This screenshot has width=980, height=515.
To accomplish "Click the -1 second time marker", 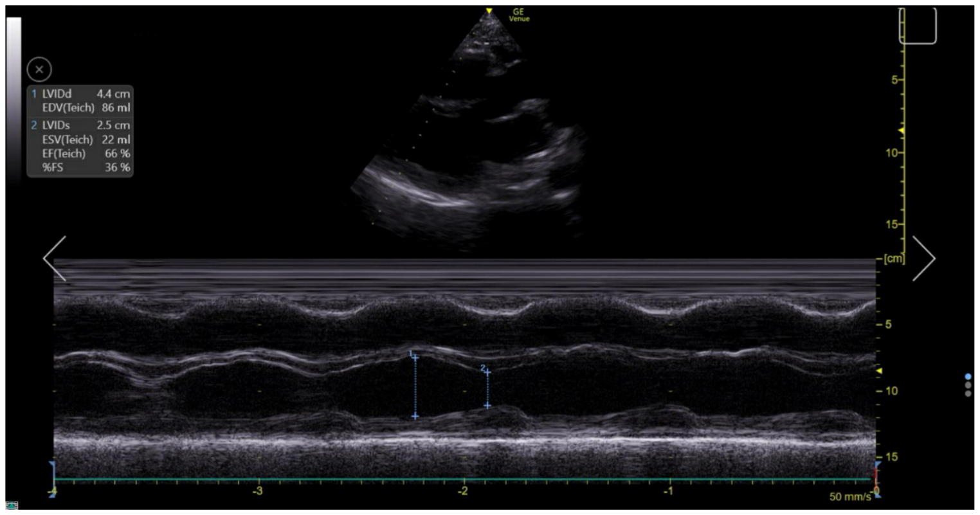I will pyautogui.click(x=669, y=491).
